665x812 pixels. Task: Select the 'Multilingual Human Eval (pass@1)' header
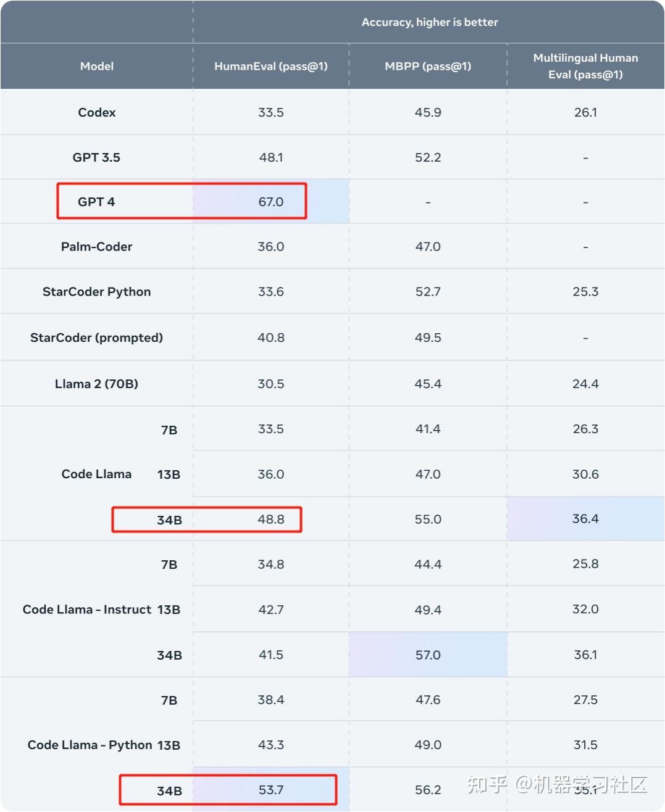pyautogui.click(x=585, y=66)
